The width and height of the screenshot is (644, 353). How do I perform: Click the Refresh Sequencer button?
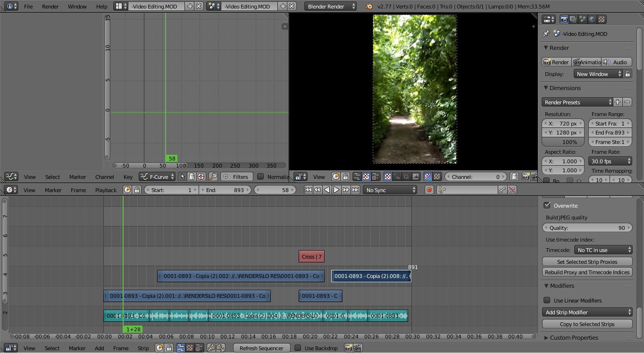pyautogui.click(x=261, y=348)
